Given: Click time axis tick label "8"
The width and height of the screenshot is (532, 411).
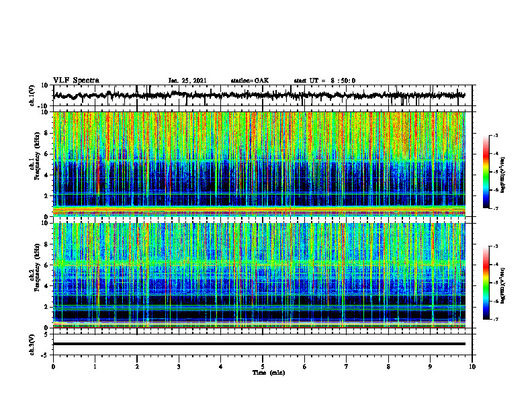Looking at the screenshot, I should point(388,367).
